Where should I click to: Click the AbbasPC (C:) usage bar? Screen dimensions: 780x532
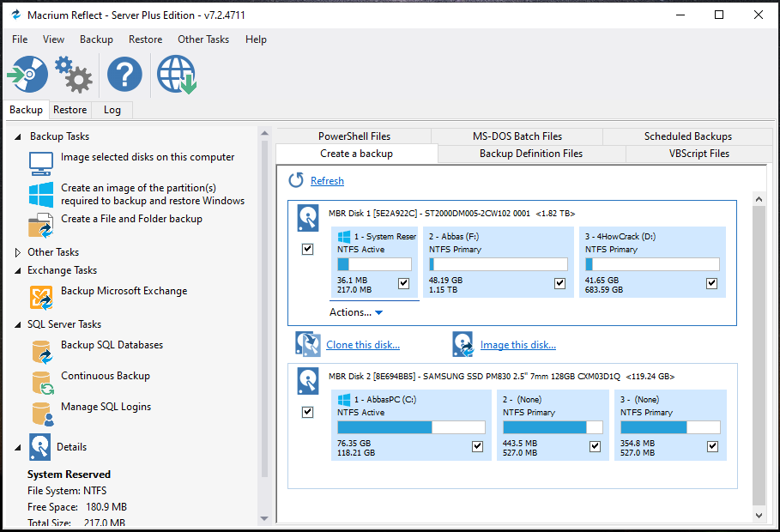pyautogui.click(x=411, y=427)
